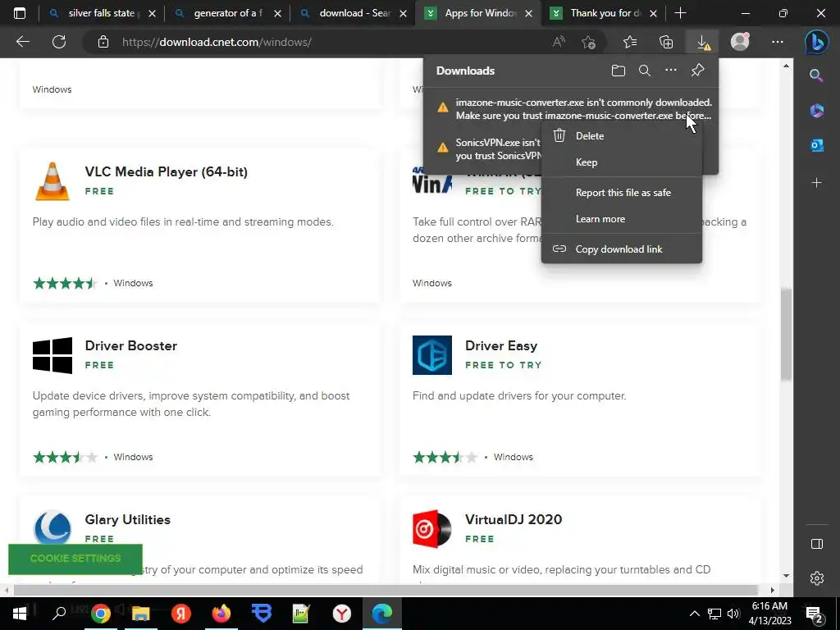Open more options in Downloads panel

pos(671,71)
